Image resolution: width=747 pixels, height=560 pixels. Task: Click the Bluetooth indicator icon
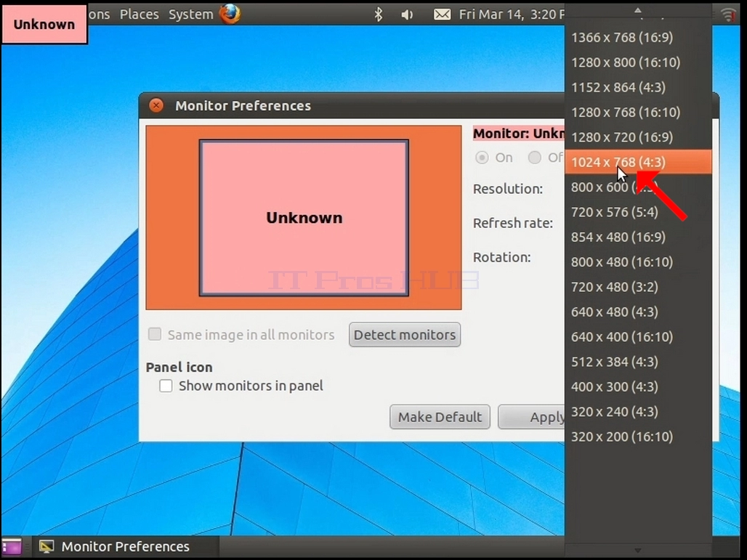(379, 15)
